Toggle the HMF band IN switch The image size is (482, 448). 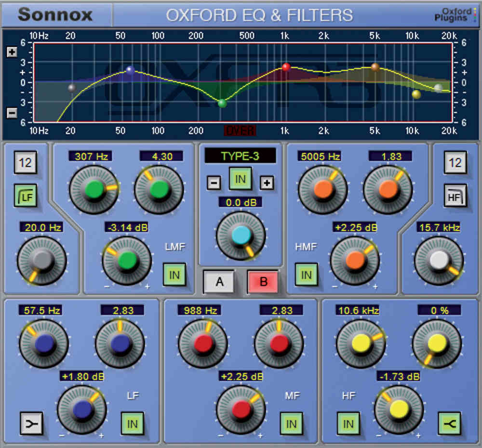tap(307, 275)
